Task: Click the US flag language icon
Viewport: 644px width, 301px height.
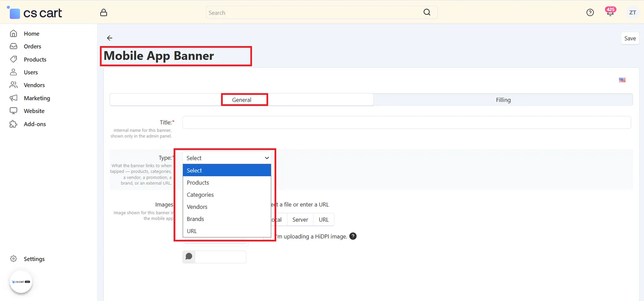Action: pos(622,80)
